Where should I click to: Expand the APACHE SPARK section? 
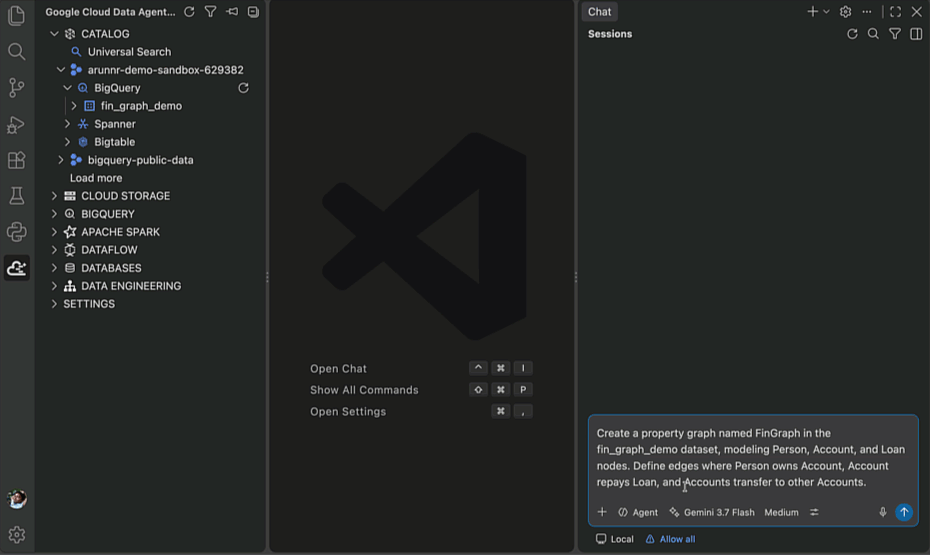(55, 232)
